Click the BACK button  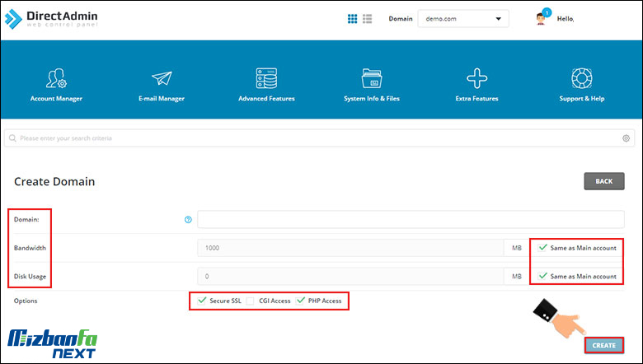click(603, 181)
